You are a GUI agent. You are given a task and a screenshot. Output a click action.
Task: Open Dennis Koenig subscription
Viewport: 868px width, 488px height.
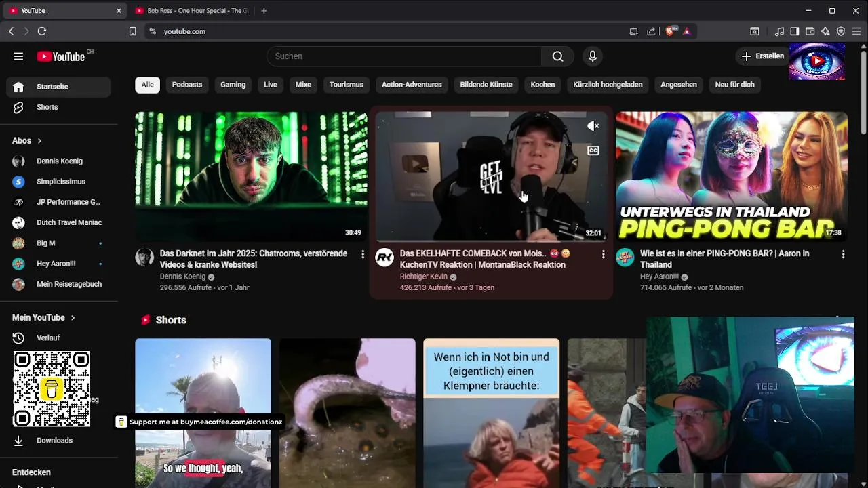[58, 161]
